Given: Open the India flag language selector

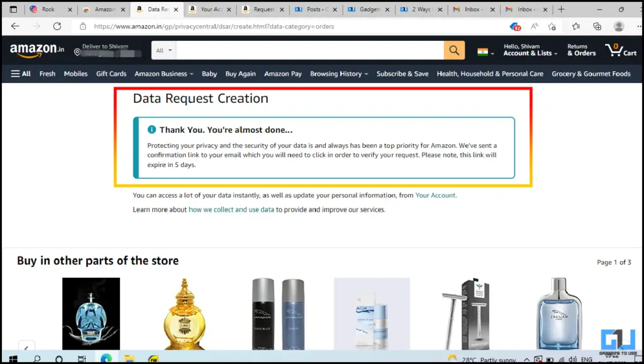Looking at the screenshot, I should (x=485, y=52).
